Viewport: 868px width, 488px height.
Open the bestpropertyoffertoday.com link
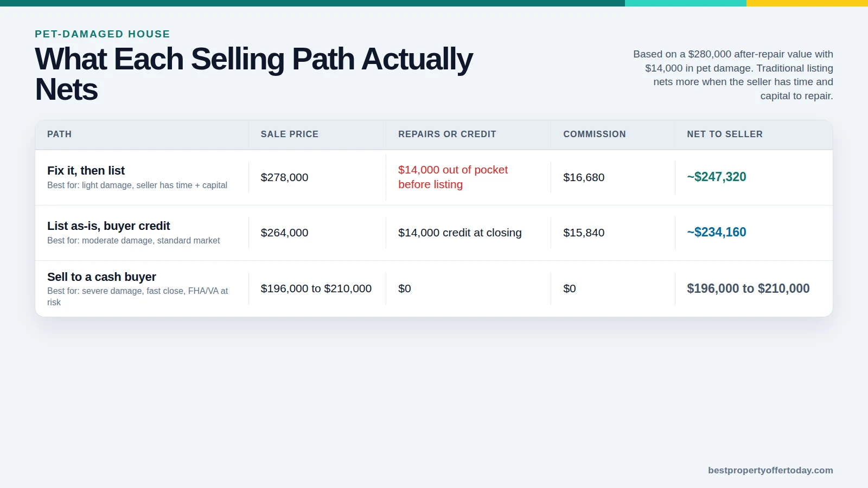[770, 470]
